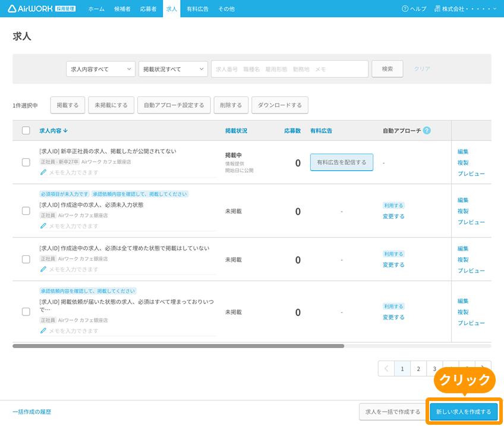Open the 求人内容すべて dropdown
The width and height of the screenshot is (504, 426).
point(100,69)
